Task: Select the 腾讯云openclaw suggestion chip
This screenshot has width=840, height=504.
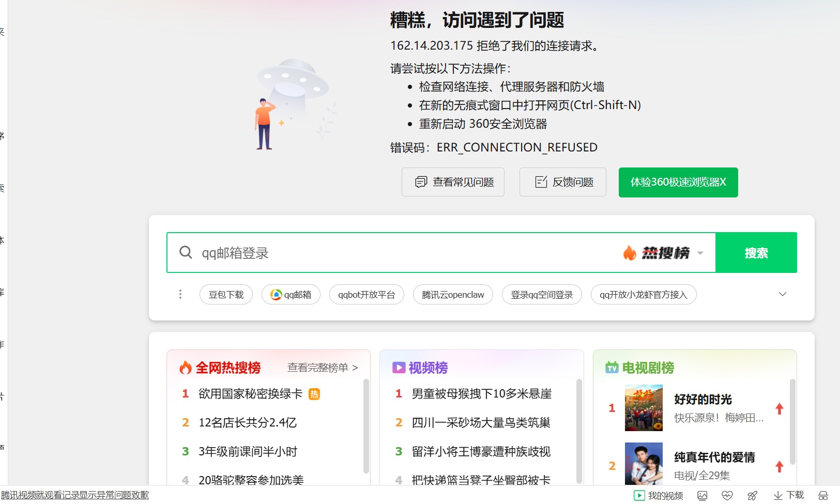Action: 453,295
